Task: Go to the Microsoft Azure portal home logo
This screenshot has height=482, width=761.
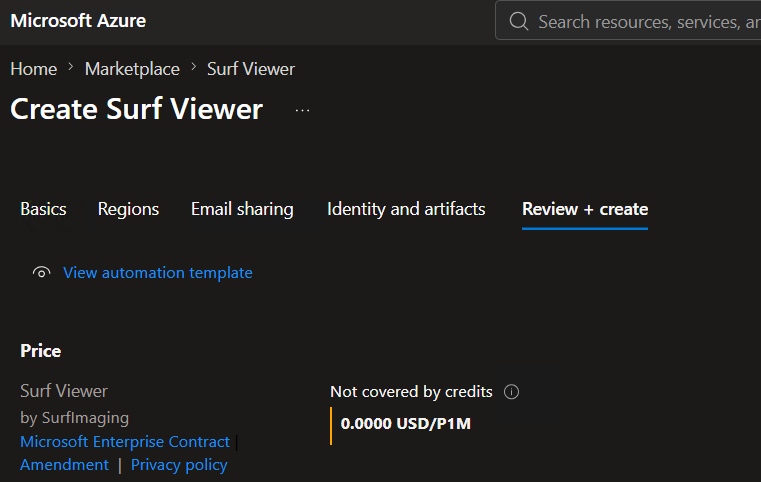Action: 78,21
